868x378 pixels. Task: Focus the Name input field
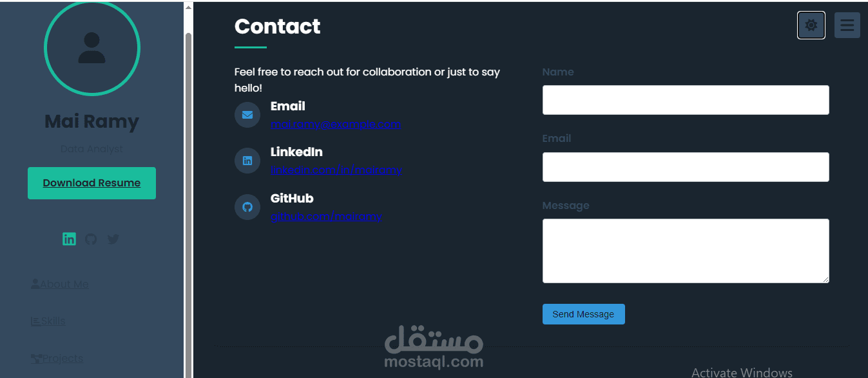tap(685, 100)
